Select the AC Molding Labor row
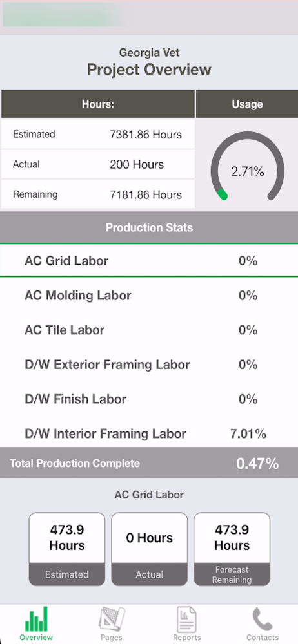Viewport: 298px width, 644px height. (149, 296)
